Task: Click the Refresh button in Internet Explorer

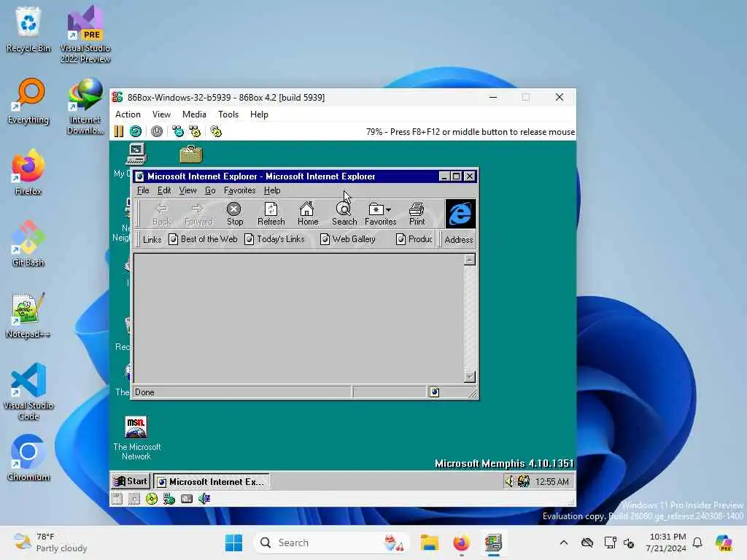Action: (271, 214)
